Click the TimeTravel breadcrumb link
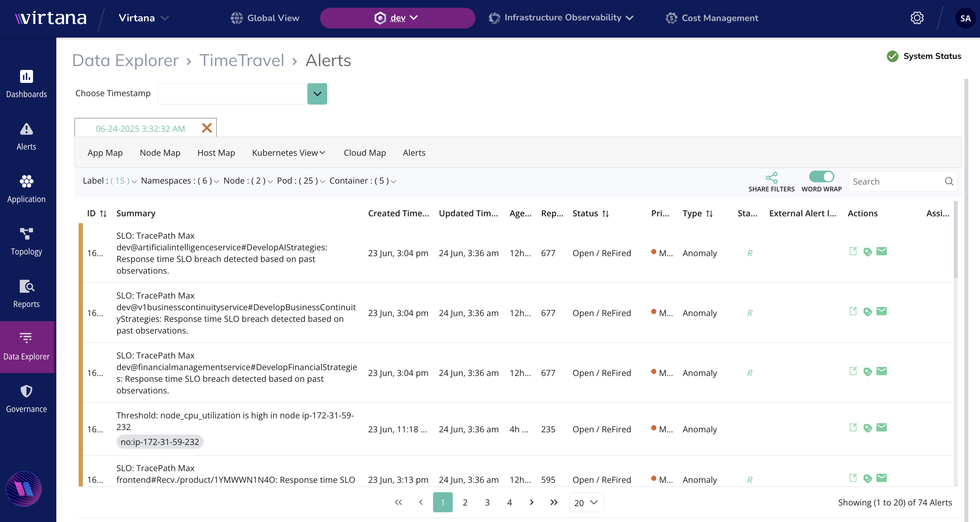 (x=242, y=60)
